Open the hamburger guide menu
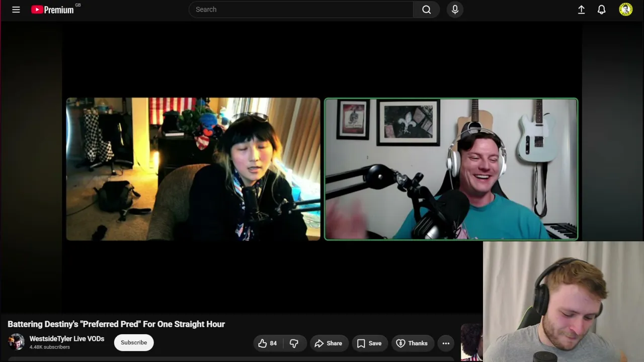The height and width of the screenshot is (362, 644). 16,10
